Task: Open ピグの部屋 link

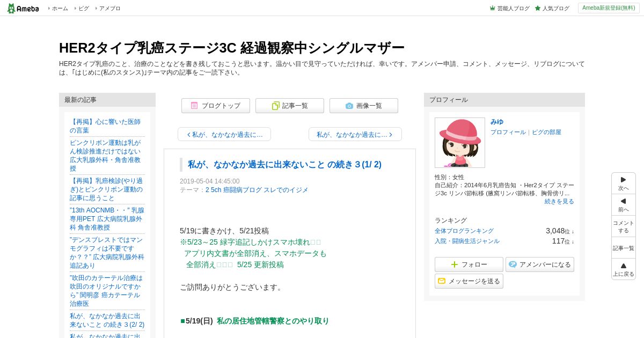Action: [x=546, y=132]
